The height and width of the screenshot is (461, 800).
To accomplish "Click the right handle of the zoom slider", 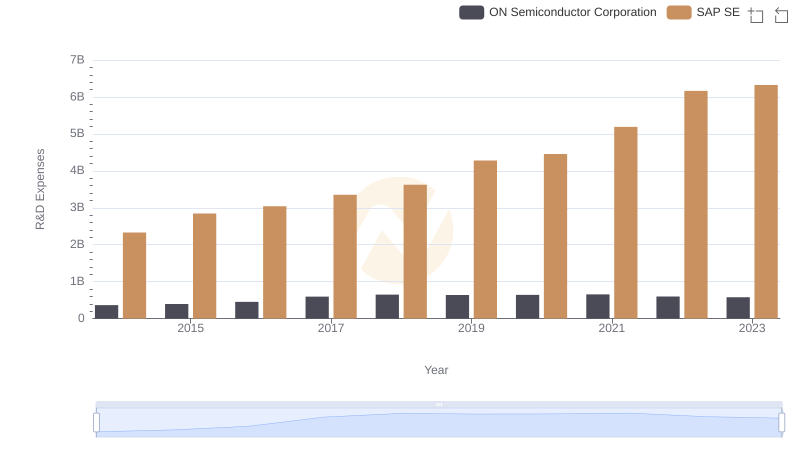I will pos(781,422).
